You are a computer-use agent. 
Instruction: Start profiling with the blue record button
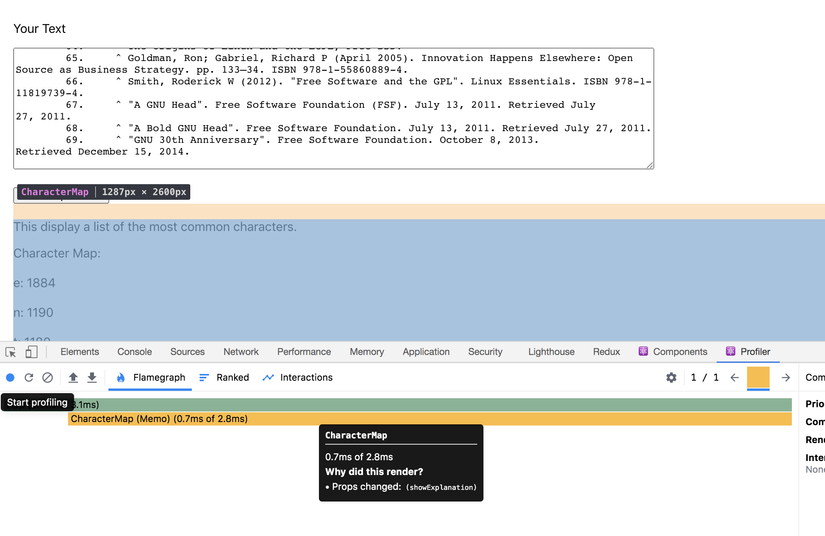tap(10, 378)
